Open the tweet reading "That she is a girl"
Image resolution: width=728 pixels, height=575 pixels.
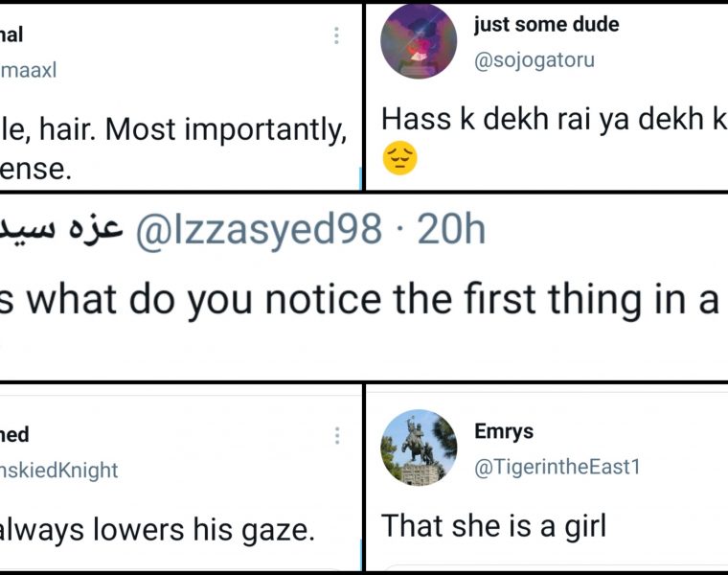[x=493, y=525]
